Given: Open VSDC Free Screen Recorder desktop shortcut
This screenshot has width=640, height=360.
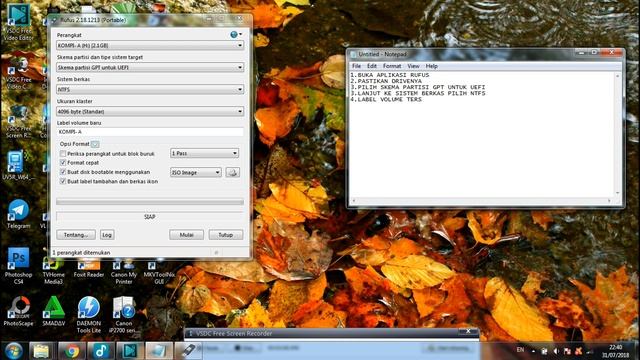Looking at the screenshot, I should click(x=18, y=121).
